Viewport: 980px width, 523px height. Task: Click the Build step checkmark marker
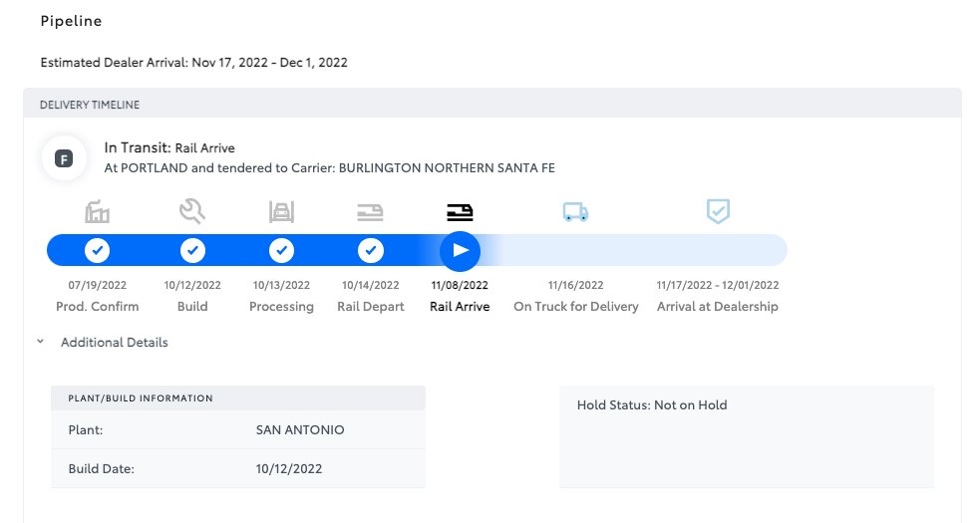point(192,251)
